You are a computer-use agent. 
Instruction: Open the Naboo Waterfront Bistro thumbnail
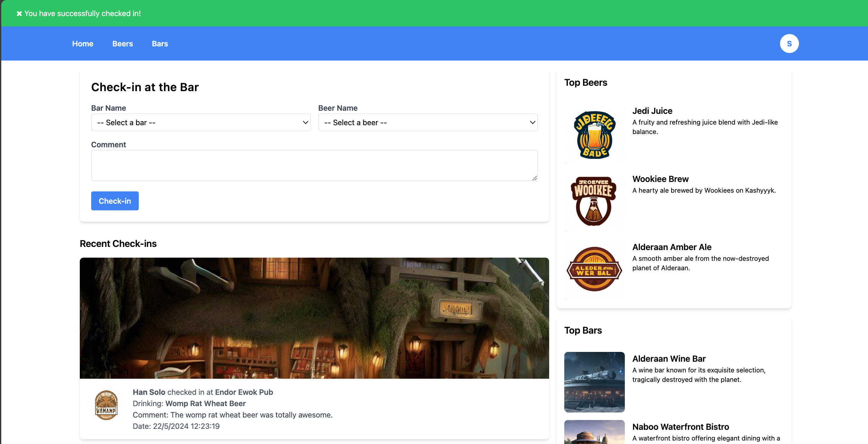[594, 432]
